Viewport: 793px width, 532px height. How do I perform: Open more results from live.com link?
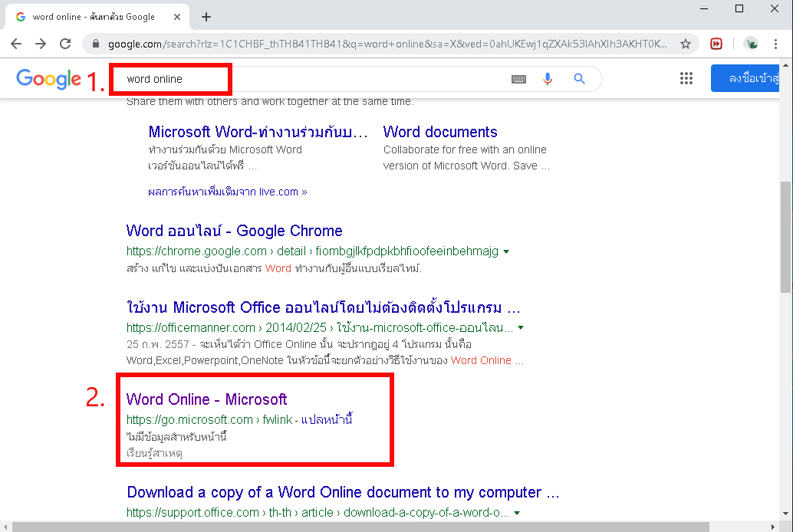(228, 192)
